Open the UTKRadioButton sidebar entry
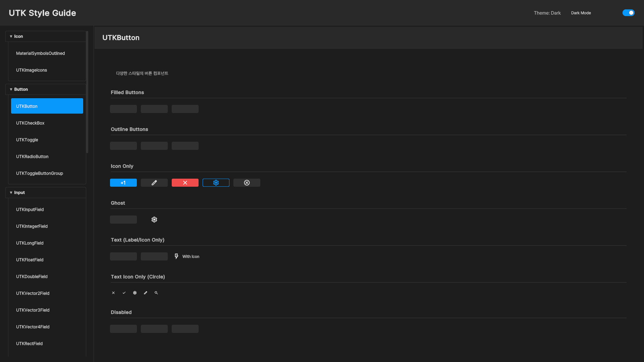The height and width of the screenshot is (362, 644). click(x=32, y=157)
